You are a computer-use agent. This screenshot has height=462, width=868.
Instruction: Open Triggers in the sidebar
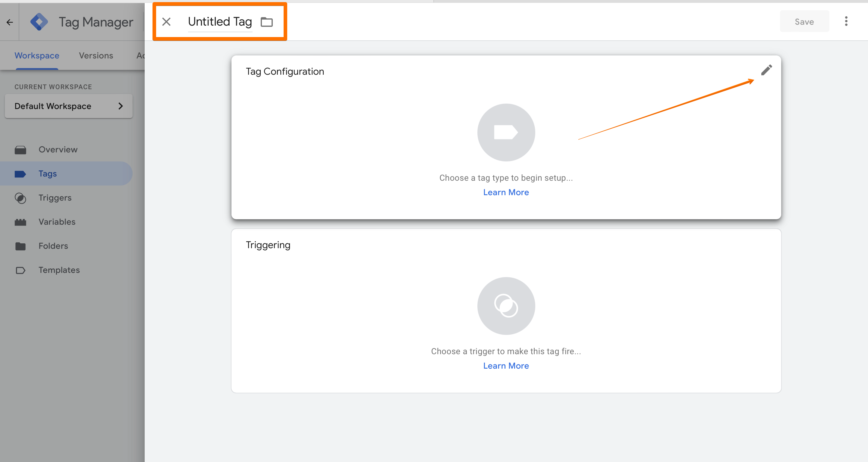click(x=55, y=198)
